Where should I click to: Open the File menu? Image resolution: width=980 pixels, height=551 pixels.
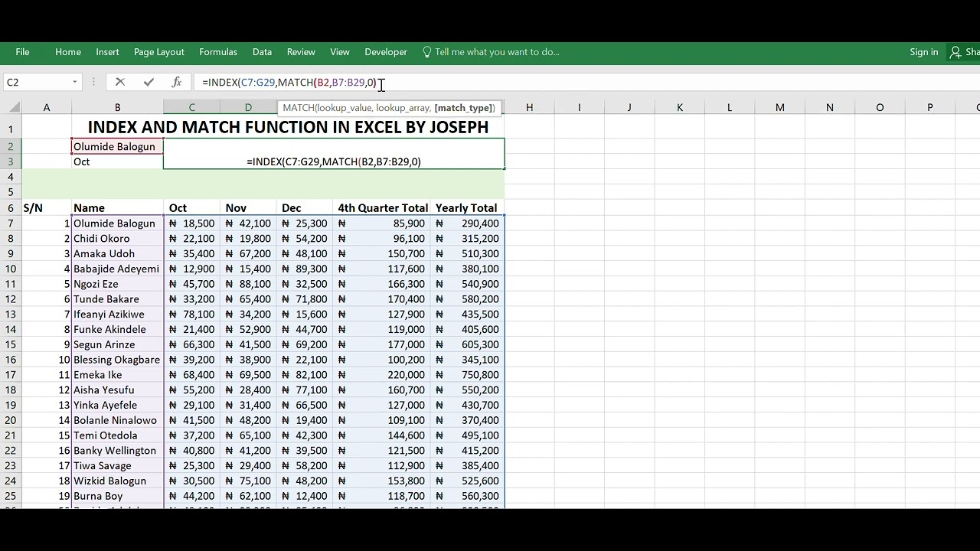pos(22,52)
